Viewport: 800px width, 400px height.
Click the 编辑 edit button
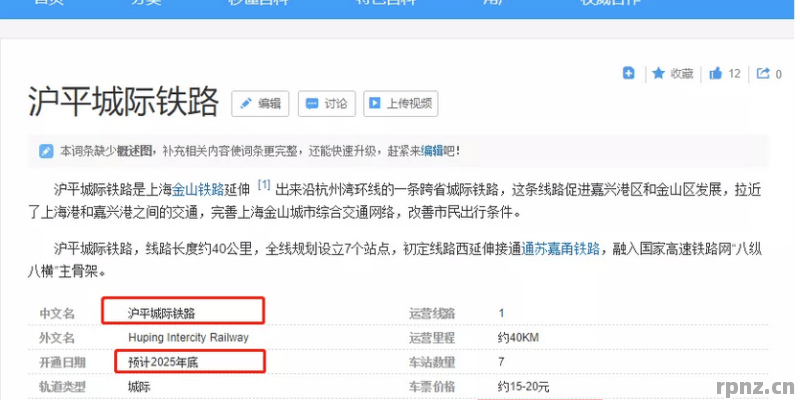point(260,104)
